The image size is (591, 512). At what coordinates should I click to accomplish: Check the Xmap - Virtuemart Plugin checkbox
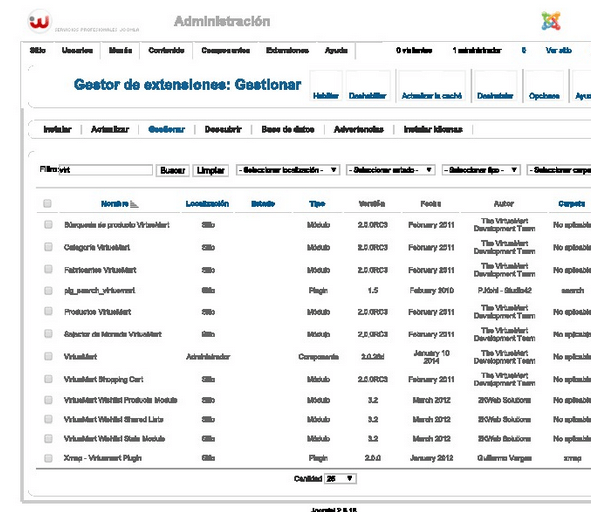(x=48, y=458)
